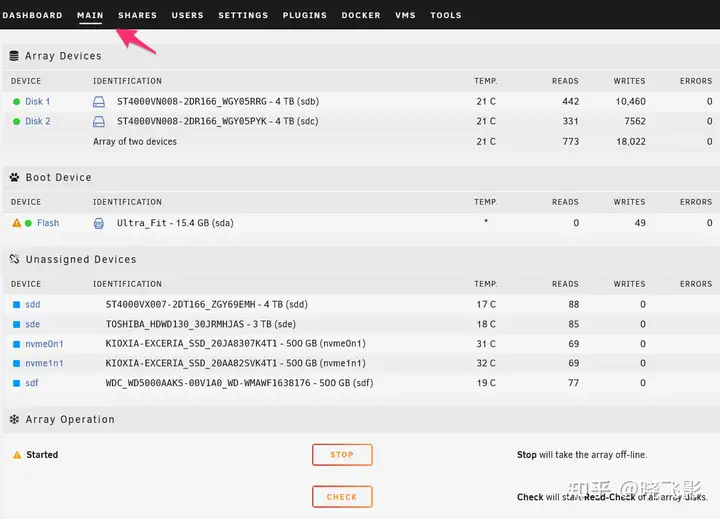Click the Started array status text

[x=42, y=455]
